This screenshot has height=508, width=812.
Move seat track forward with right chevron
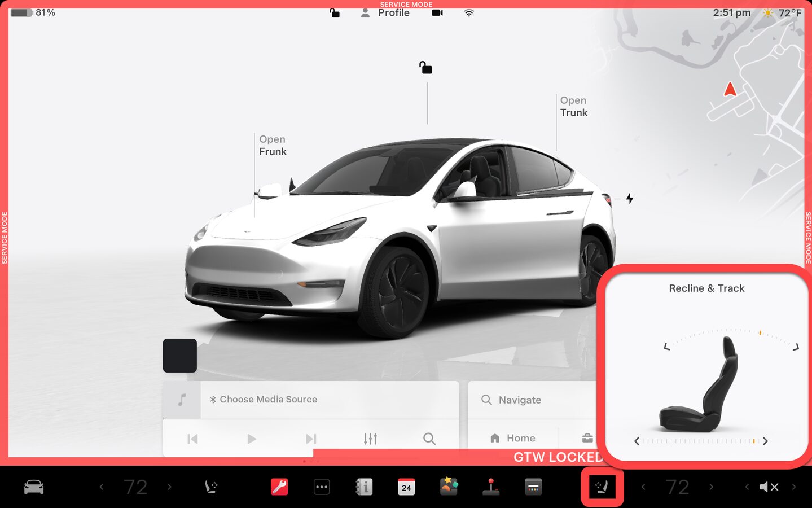pyautogui.click(x=765, y=441)
